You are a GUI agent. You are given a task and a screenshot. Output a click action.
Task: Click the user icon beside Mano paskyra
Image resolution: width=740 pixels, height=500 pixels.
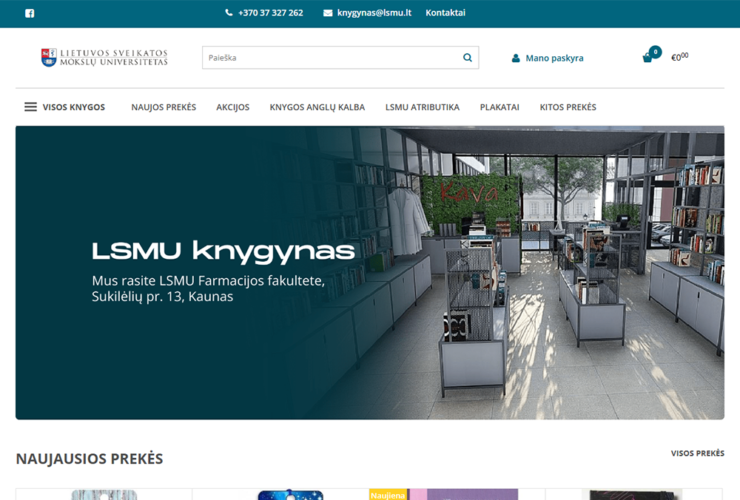516,58
